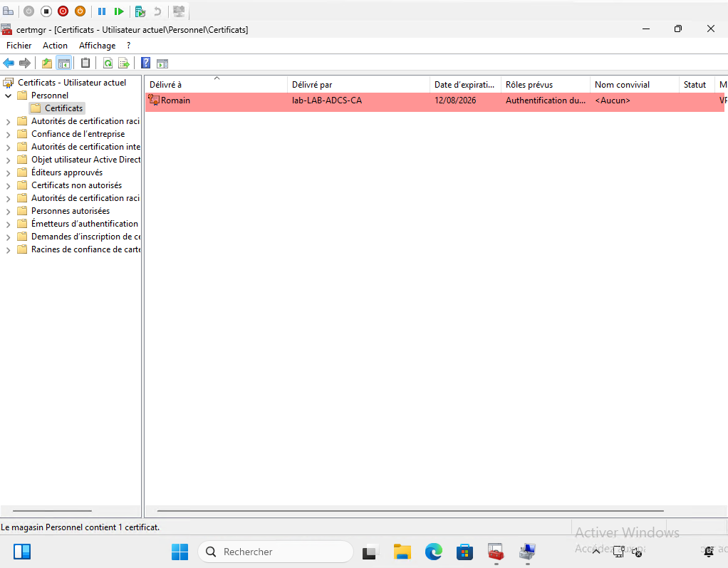Click the VM checkpoint icon
The width and height of the screenshot is (728, 568).
click(x=140, y=11)
